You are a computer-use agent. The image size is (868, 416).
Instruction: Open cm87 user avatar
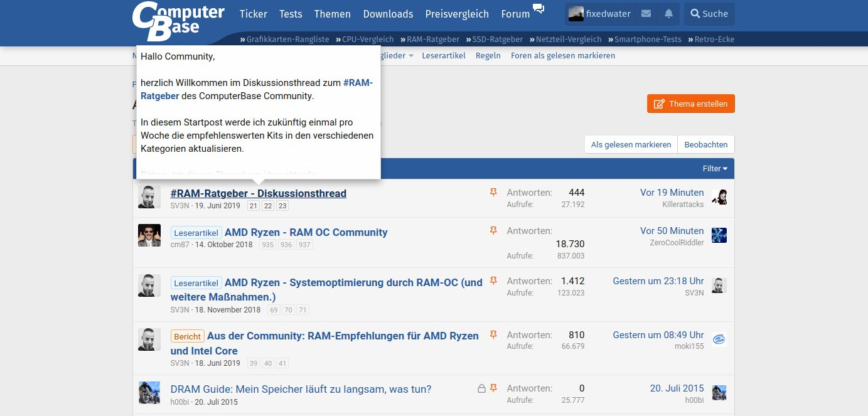[149, 235]
